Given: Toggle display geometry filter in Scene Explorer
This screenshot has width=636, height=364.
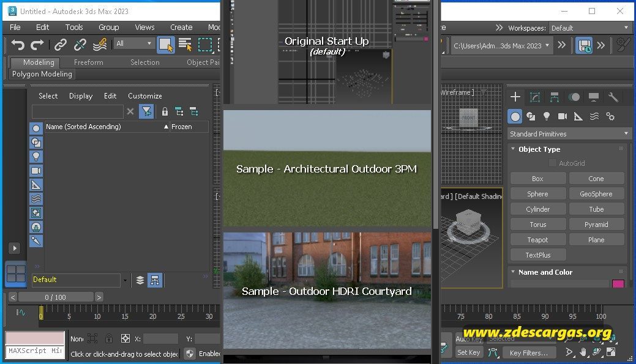Looking at the screenshot, I should (36, 128).
